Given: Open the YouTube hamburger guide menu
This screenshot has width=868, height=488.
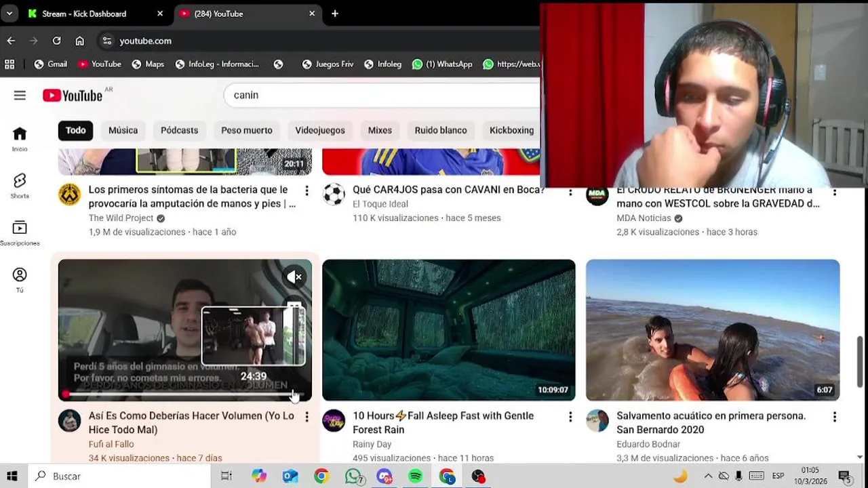Looking at the screenshot, I should coord(20,96).
